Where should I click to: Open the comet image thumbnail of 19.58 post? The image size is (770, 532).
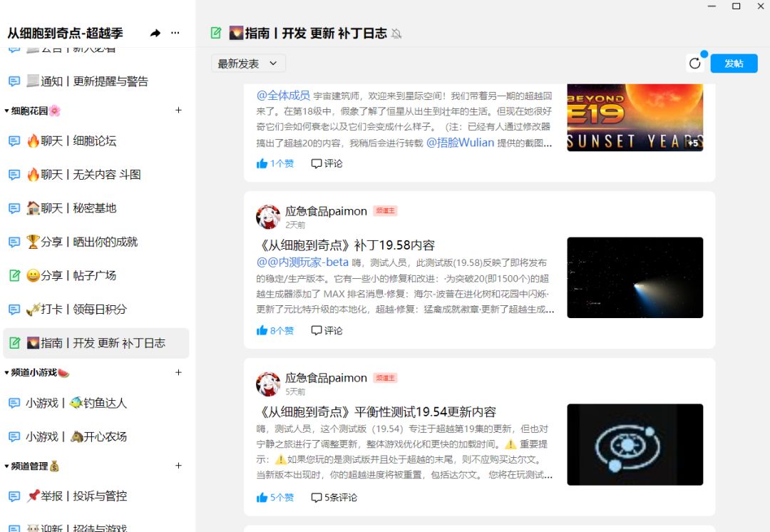[x=635, y=277]
